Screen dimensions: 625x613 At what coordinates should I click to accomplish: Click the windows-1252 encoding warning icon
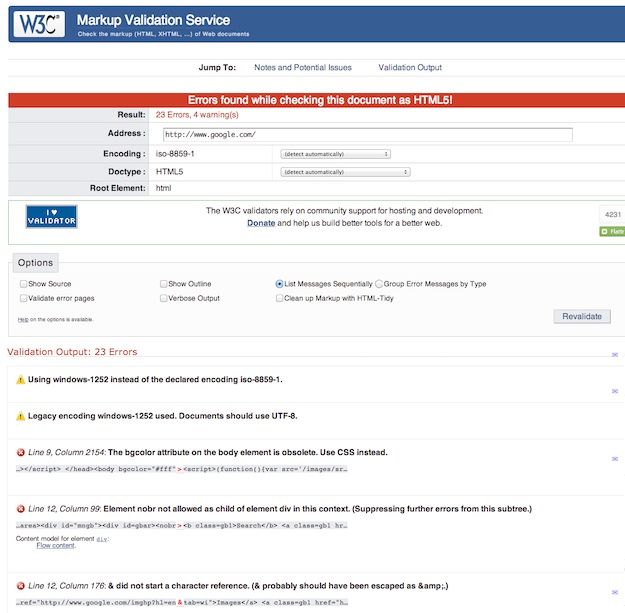click(x=20, y=380)
